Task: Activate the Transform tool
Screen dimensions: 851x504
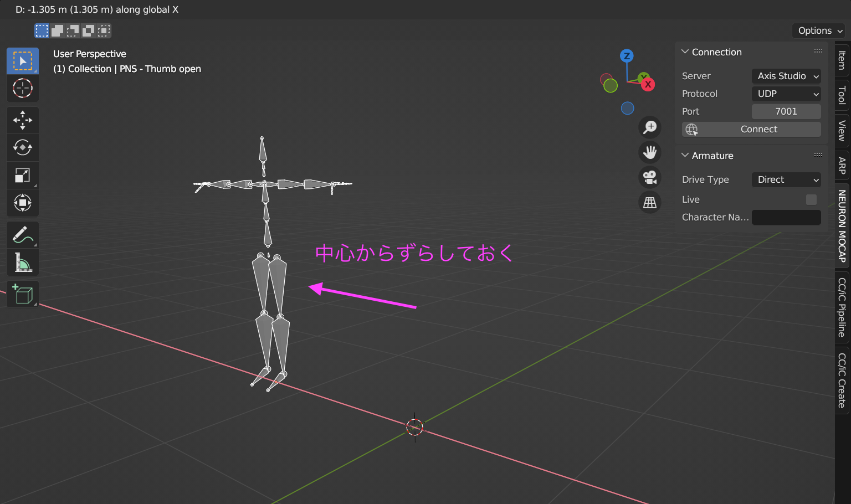Action: (23, 203)
